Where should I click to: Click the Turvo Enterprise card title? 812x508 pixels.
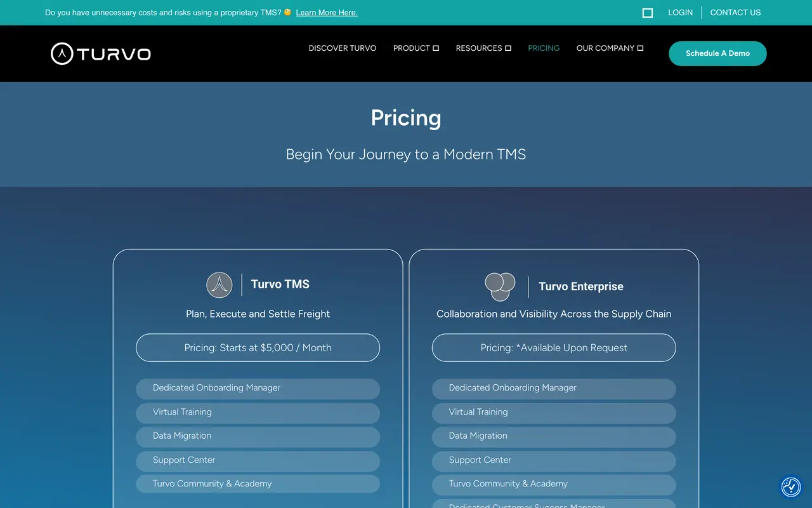(581, 286)
